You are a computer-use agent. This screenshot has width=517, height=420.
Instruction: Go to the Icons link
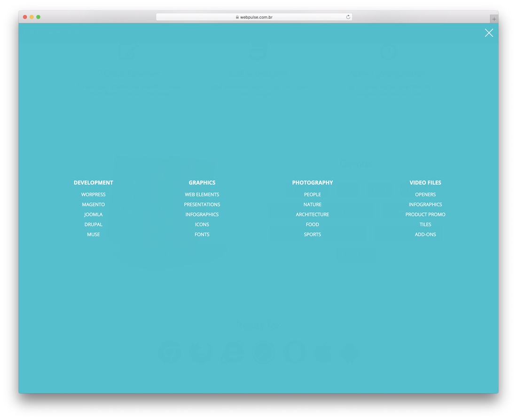tap(202, 224)
